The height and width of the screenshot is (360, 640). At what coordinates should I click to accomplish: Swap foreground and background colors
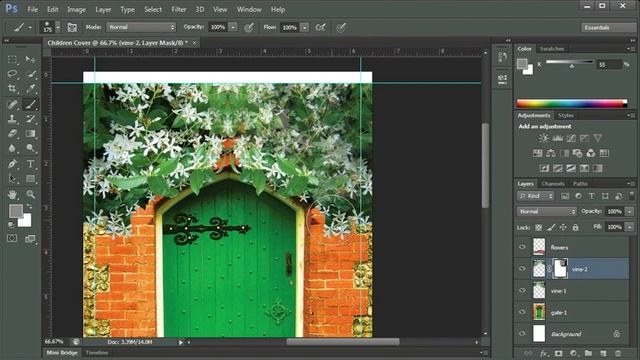click(x=29, y=206)
